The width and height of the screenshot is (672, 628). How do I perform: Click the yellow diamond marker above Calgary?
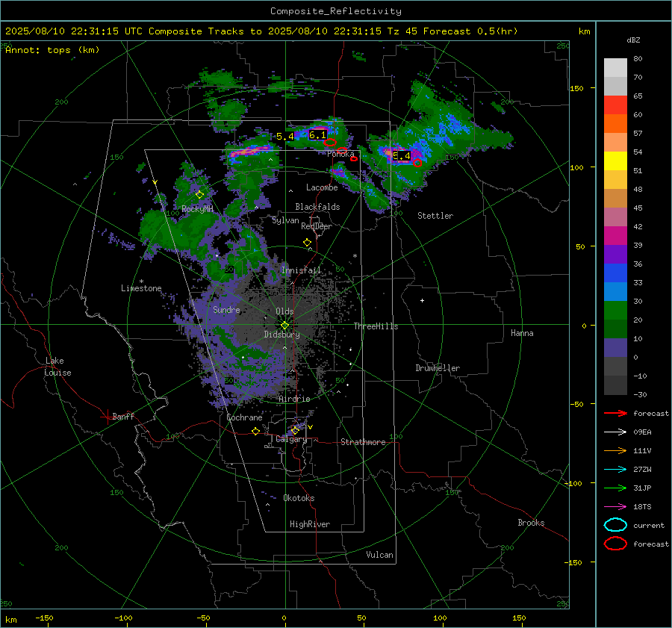pyautogui.click(x=295, y=430)
